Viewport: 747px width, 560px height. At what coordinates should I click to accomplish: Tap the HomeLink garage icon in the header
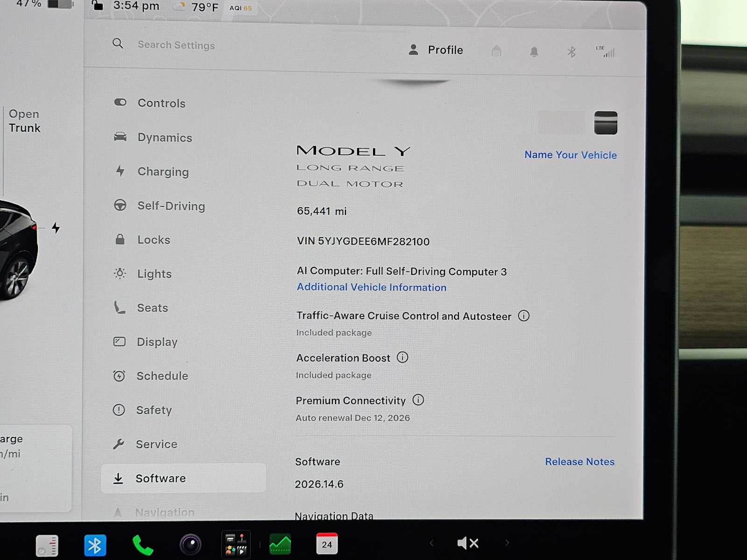point(496,51)
